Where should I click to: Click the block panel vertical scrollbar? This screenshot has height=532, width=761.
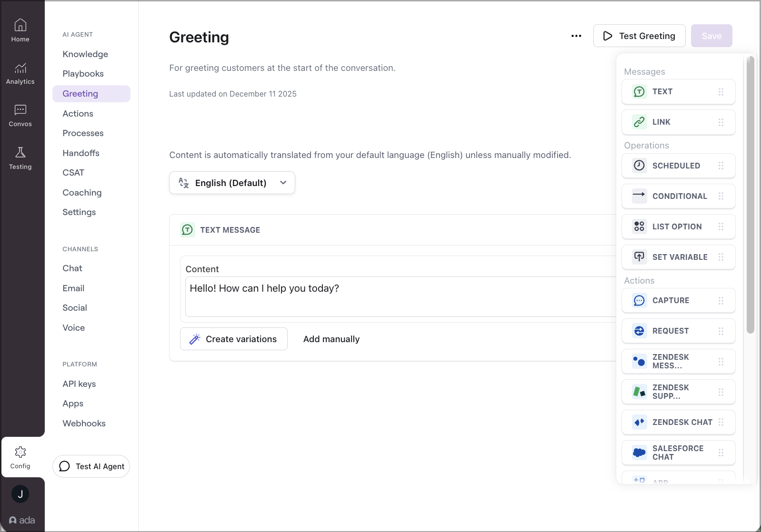tap(750, 195)
